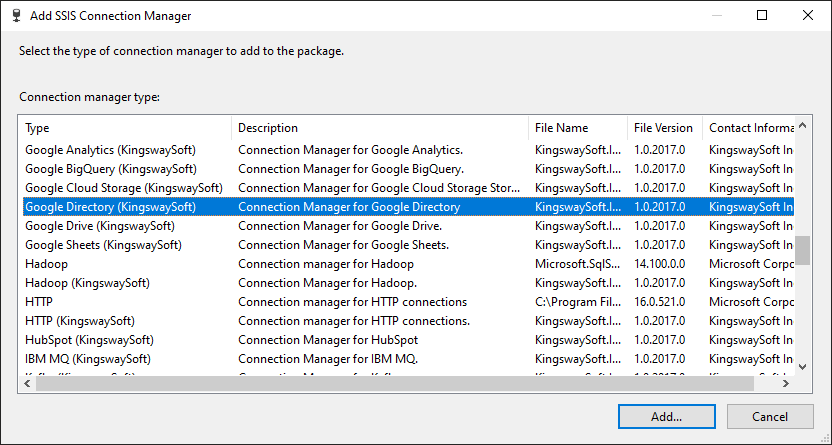This screenshot has height=445, width=832.
Task: Click description 'Connection Manager for HubSpot'
Action: [x=328, y=340]
